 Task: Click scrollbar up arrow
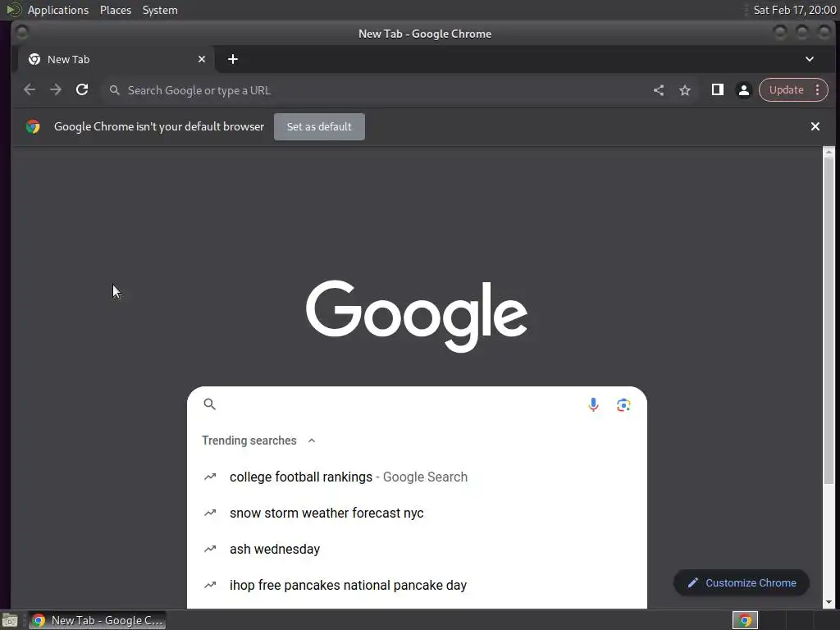(x=829, y=152)
